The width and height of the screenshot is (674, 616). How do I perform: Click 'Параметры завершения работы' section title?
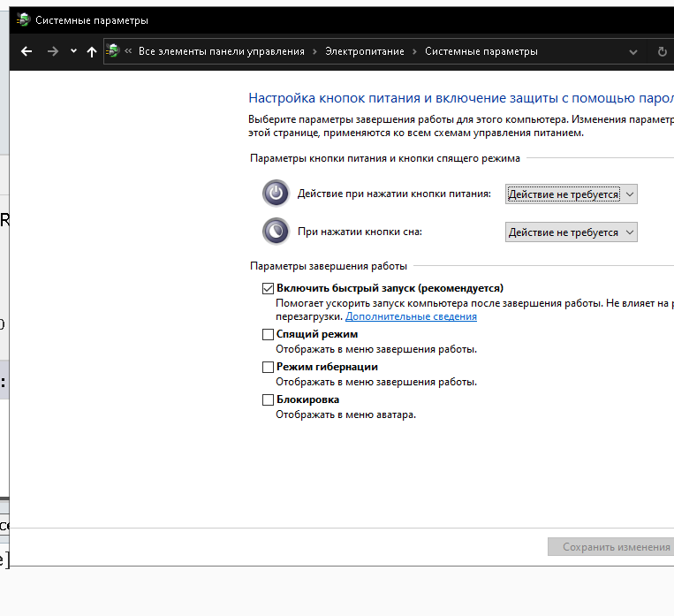[x=329, y=266]
